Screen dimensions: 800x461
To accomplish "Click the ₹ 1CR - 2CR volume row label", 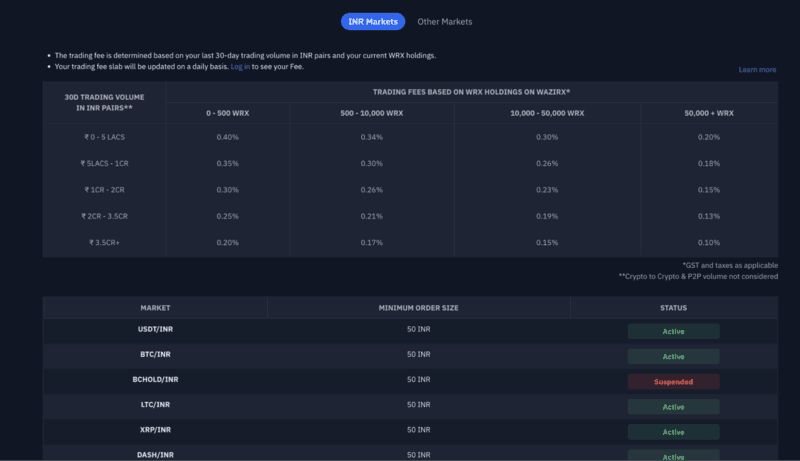I will click(104, 190).
